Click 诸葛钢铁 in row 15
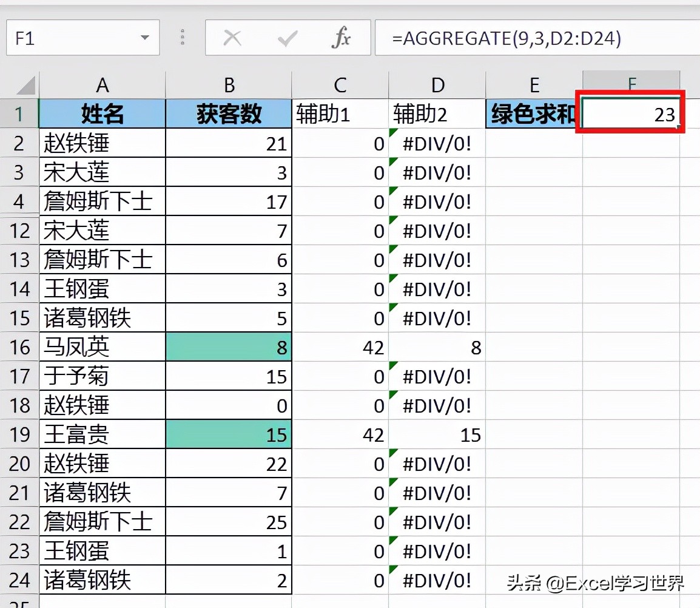Screen dimensions: 700x608 point(103,318)
